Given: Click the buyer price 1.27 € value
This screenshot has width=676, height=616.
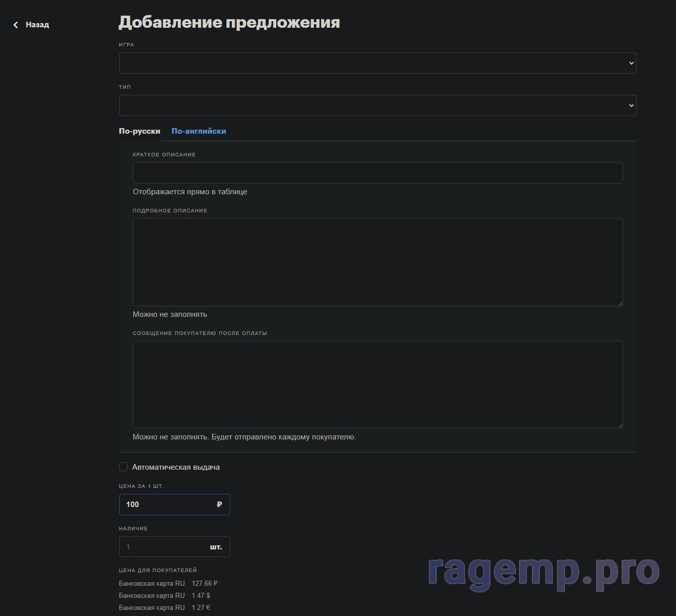Looking at the screenshot, I should [x=201, y=607].
